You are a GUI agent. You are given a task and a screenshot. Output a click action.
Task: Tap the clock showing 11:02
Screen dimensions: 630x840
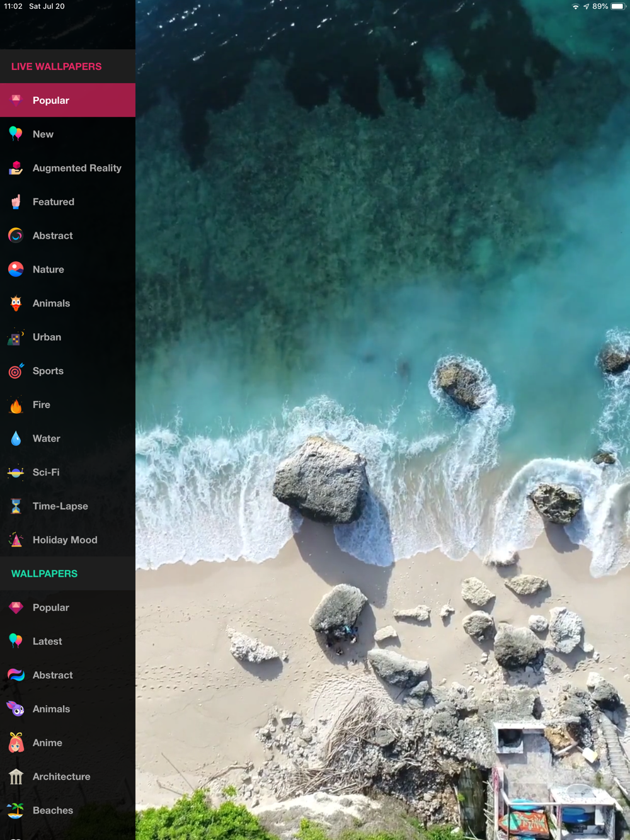tap(13, 6)
